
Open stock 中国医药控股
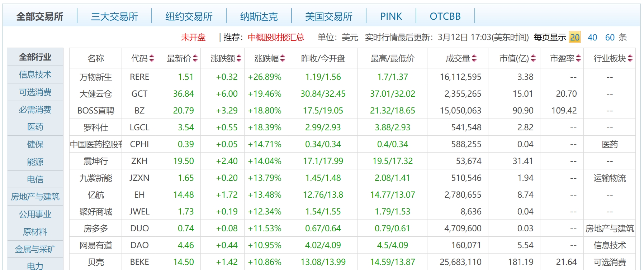tap(96, 144)
